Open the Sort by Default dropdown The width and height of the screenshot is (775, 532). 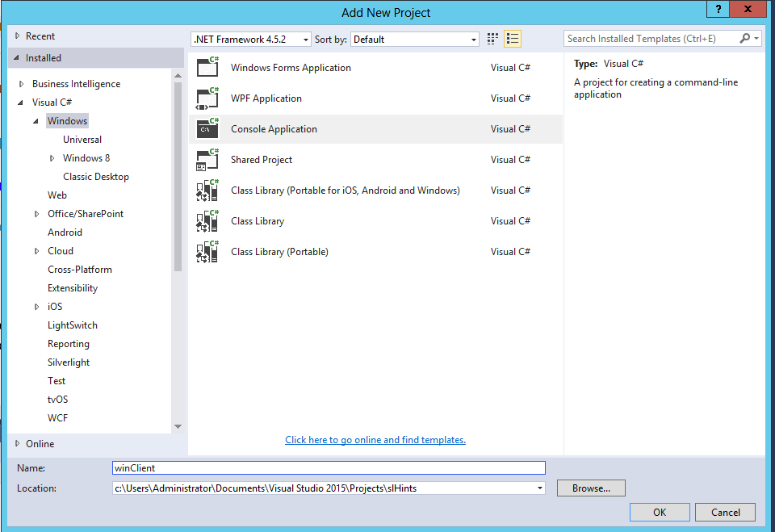click(415, 39)
